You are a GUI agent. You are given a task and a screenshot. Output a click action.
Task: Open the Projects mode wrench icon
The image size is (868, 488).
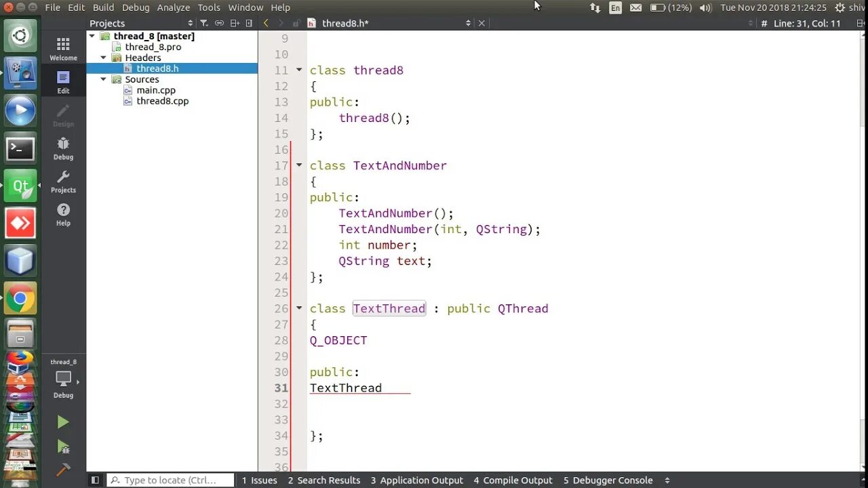point(63,182)
